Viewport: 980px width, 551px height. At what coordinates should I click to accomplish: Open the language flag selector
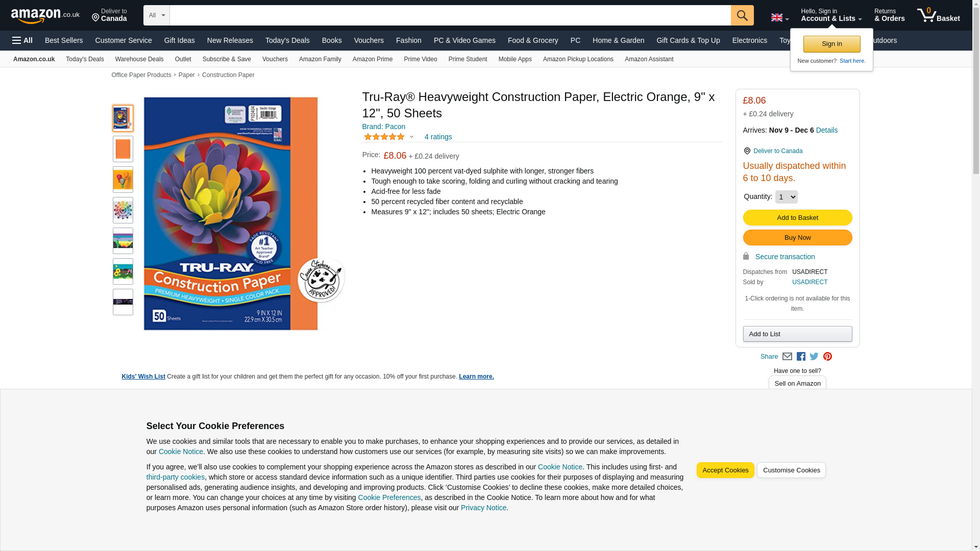[x=780, y=17]
